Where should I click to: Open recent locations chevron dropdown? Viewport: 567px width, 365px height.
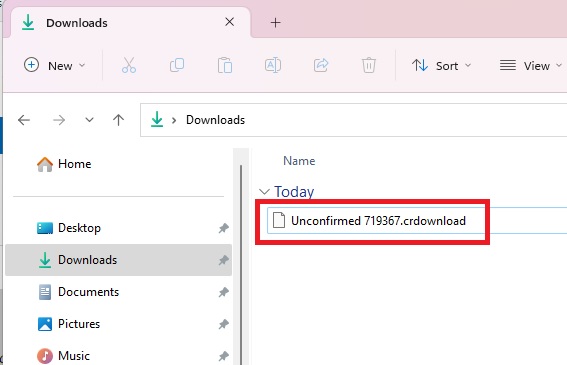pyautogui.click(x=89, y=120)
